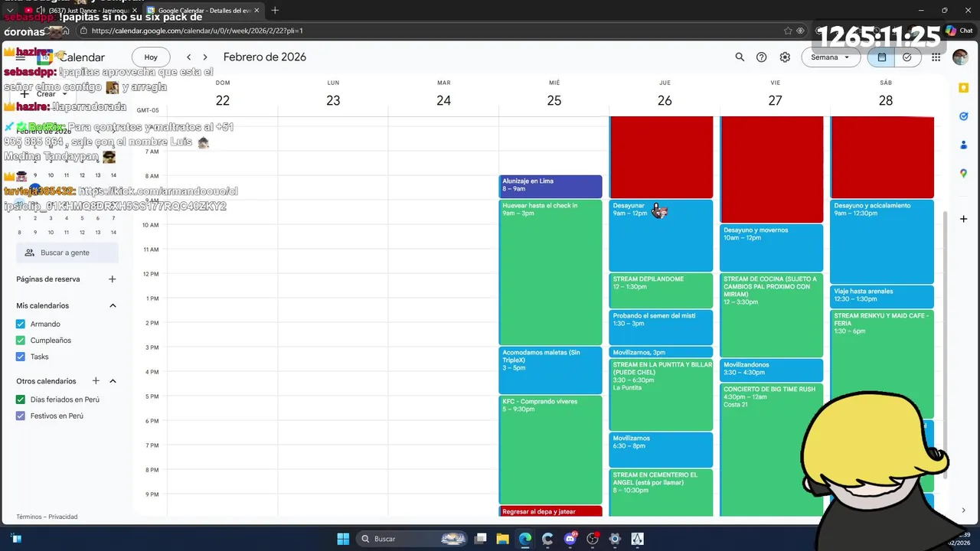
Task: Open Huevear hasta el check in event
Action: tap(550, 272)
